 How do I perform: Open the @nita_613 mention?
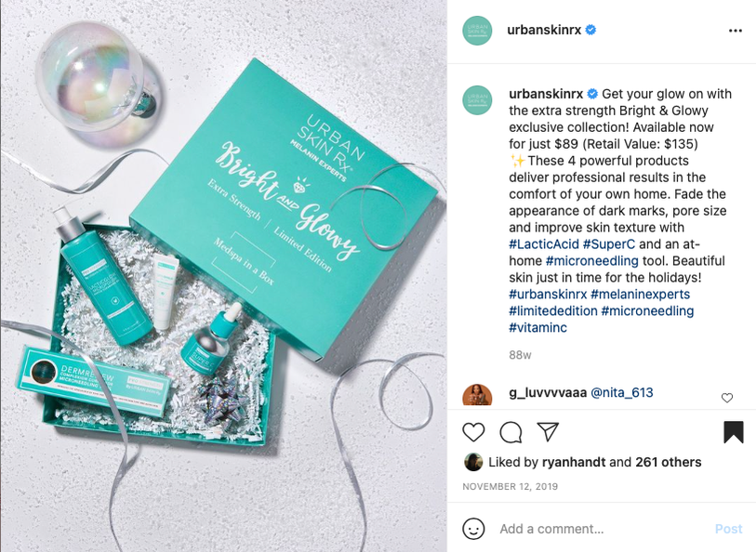[x=622, y=392]
